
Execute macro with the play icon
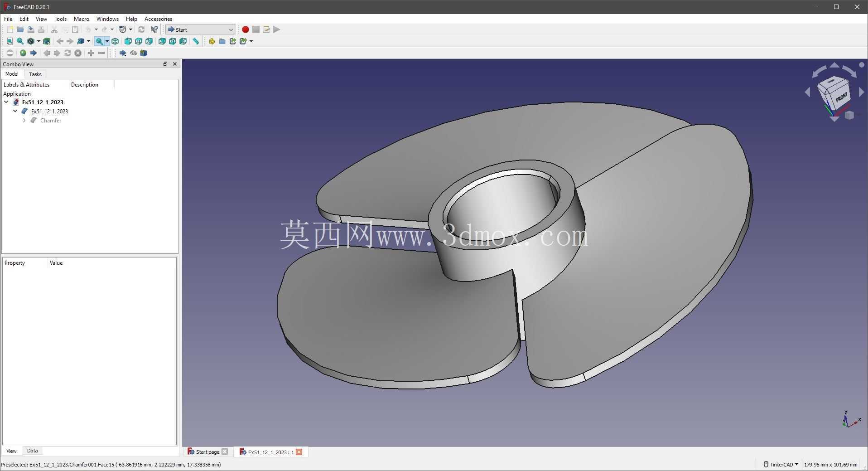pos(277,29)
